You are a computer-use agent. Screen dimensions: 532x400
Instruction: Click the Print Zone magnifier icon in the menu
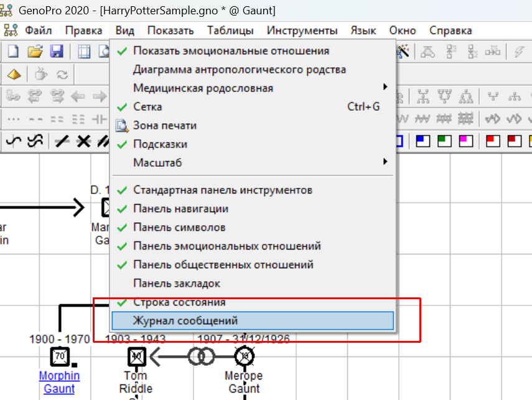(x=122, y=126)
